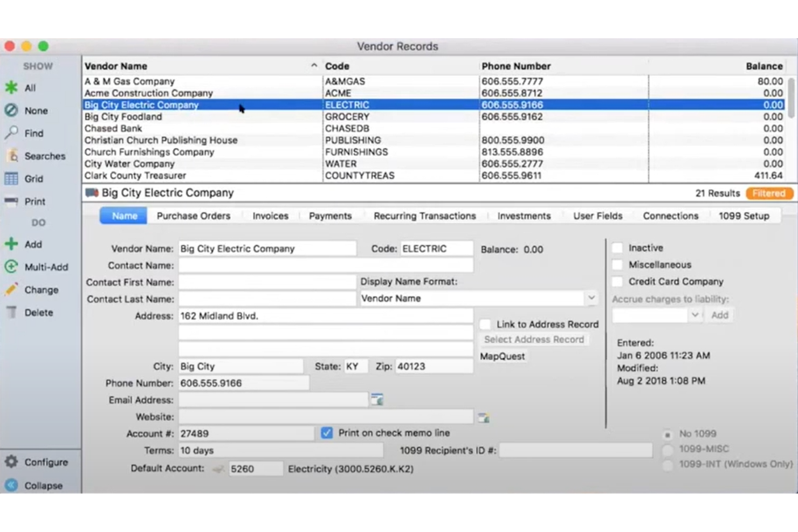This screenshot has width=798, height=532.
Task: Add a new vendor record
Action: [x=23, y=244]
